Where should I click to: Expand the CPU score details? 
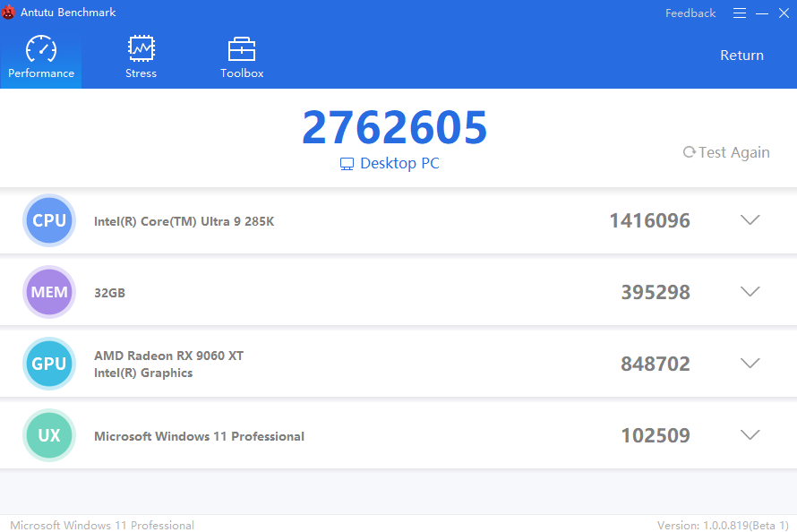coord(750,220)
